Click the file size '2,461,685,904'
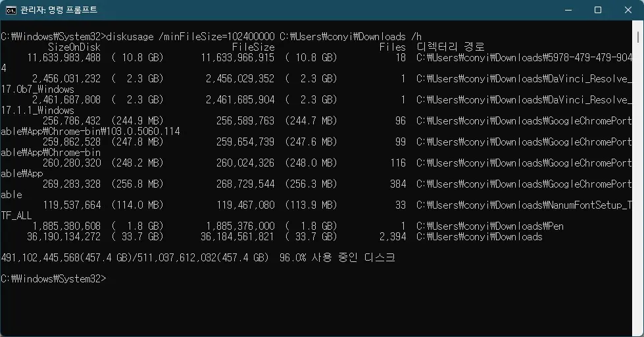This screenshot has width=644, height=337. point(240,100)
